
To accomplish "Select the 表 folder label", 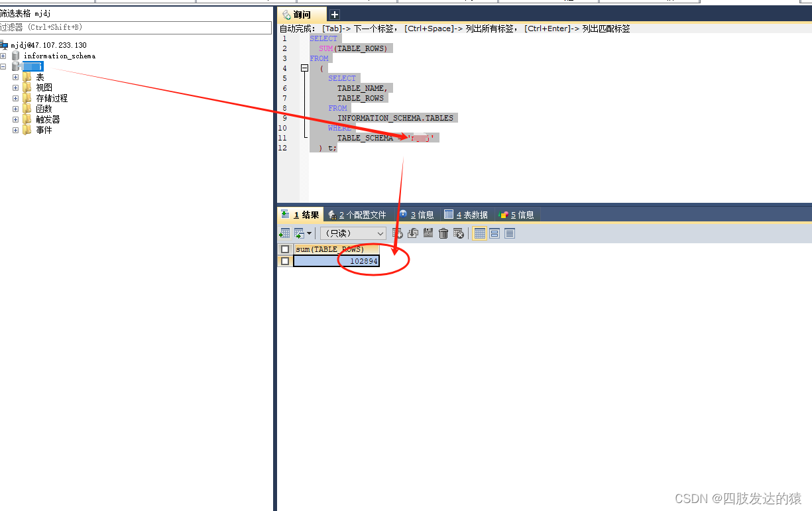I will 40,77.
